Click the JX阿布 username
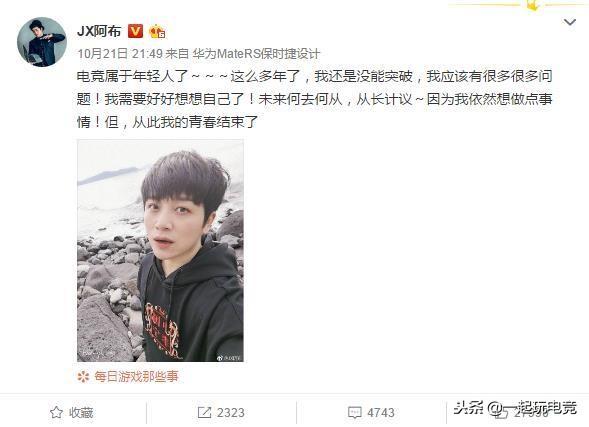This screenshot has height=427, width=589. [99, 31]
